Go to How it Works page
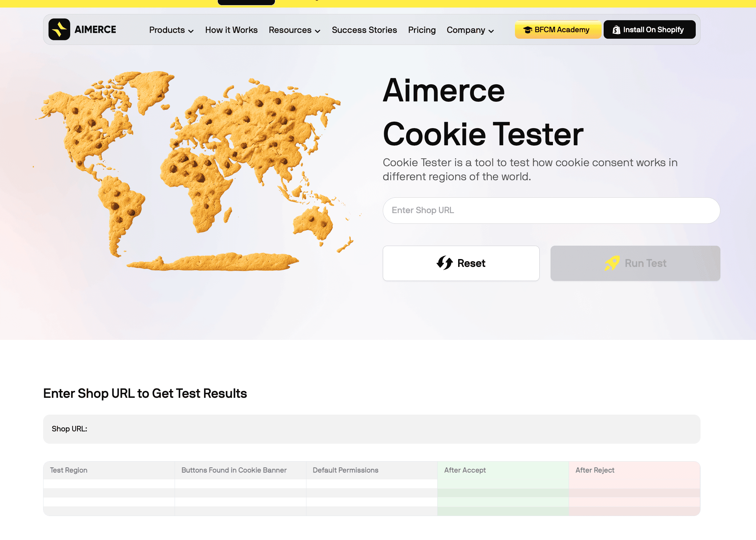The image size is (756, 540). click(231, 30)
